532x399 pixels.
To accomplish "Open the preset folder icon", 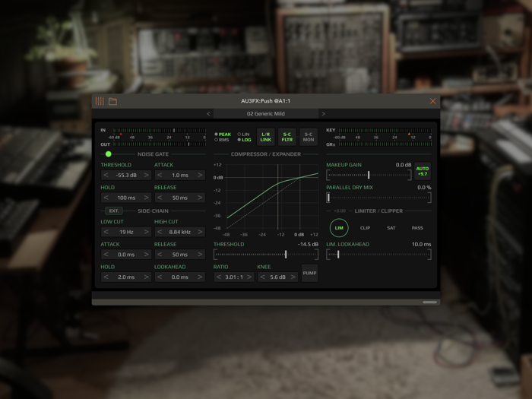I will (112, 101).
